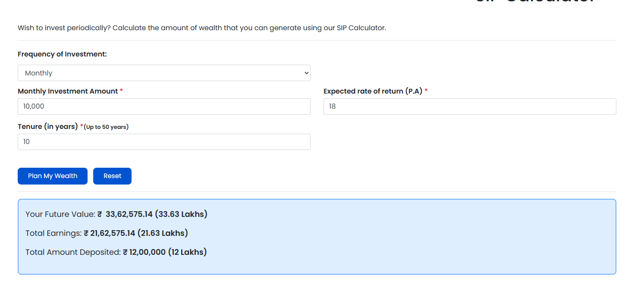
Task: Open the Frequency of Investment dropdown
Action: click(x=164, y=73)
